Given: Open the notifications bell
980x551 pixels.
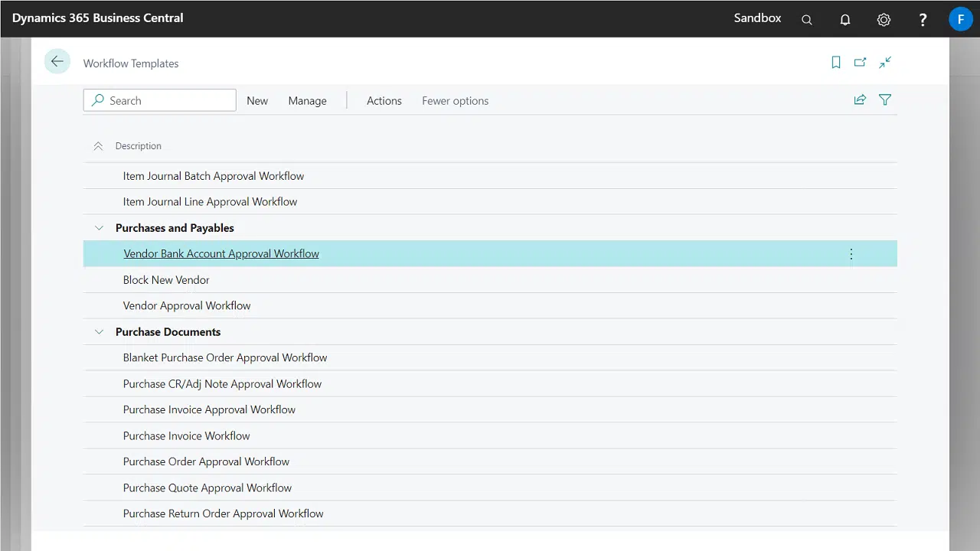Looking at the screenshot, I should pyautogui.click(x=845, y=20).
